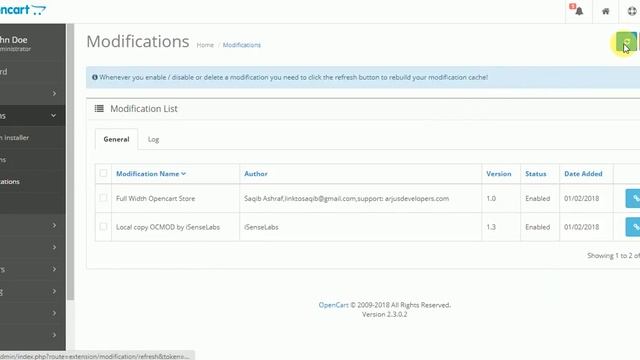
Task: Sort by Author column header
Action: click(256, 173)
